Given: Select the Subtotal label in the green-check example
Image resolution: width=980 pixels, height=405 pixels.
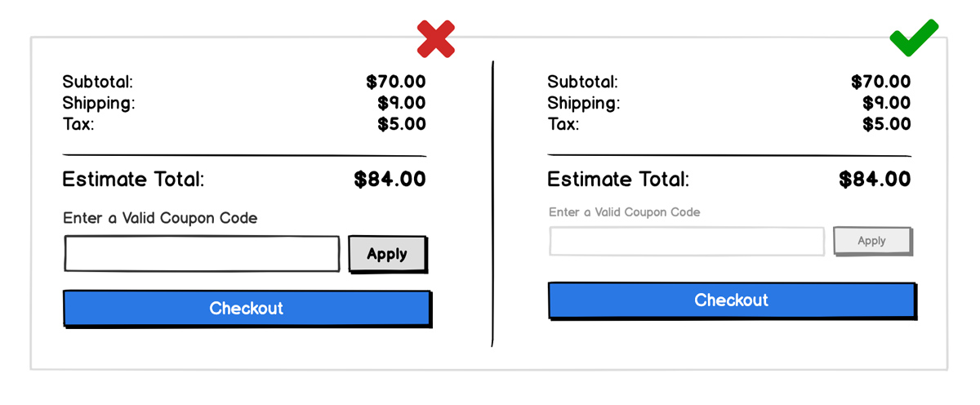Looking at the screenshot, I should click(x=582, y=82).
